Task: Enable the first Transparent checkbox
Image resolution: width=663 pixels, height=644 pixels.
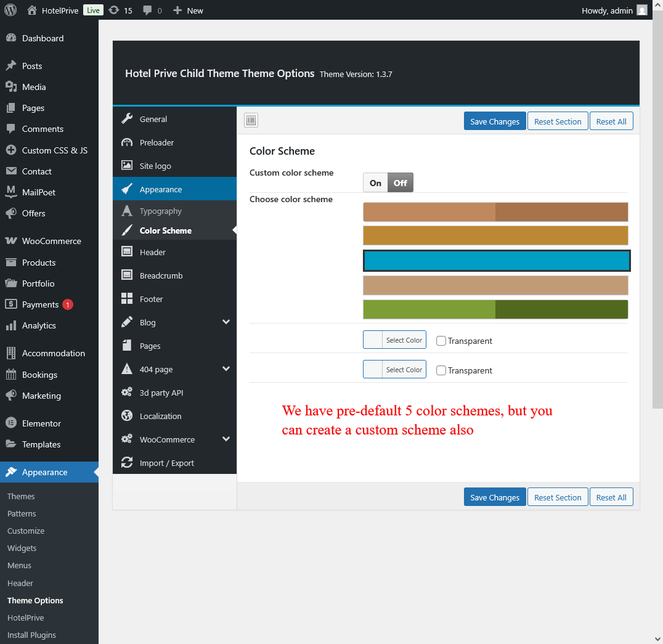Action: tap(441, 341)
